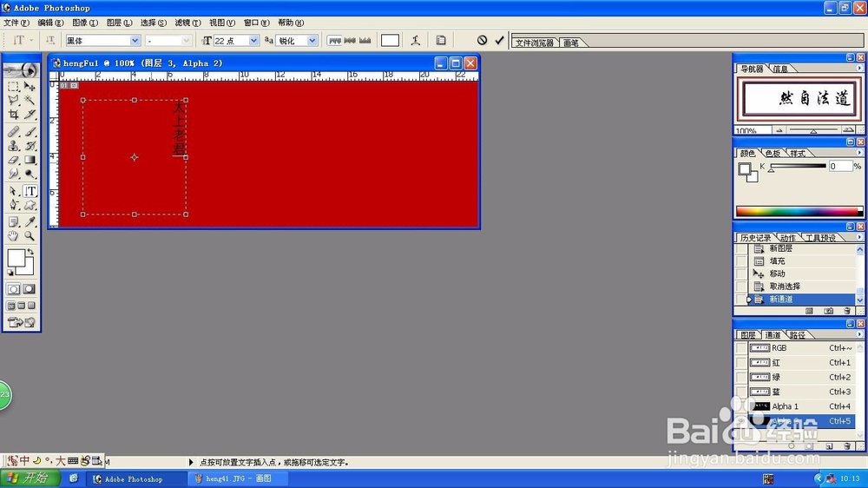Select the Polygonal Lasso tool

[x=13, y=100]
